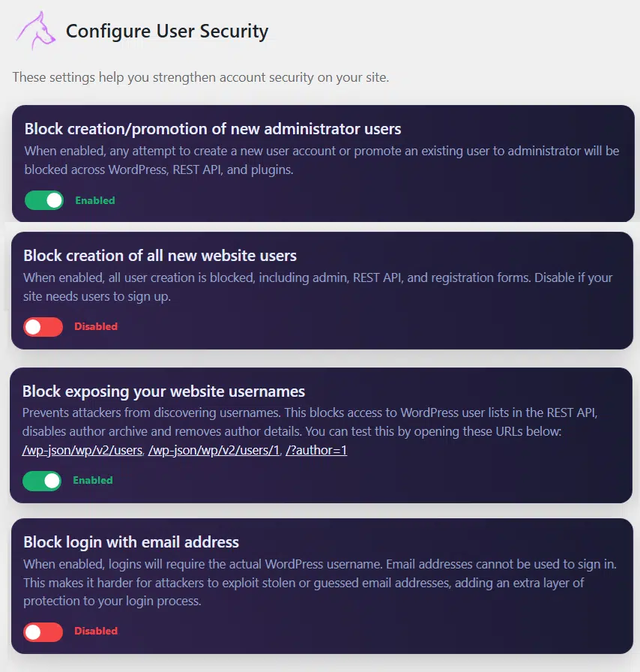Enable blocking creation of all new website users
This screenshot has width=640, height=672.
click(x=43, y=326)
